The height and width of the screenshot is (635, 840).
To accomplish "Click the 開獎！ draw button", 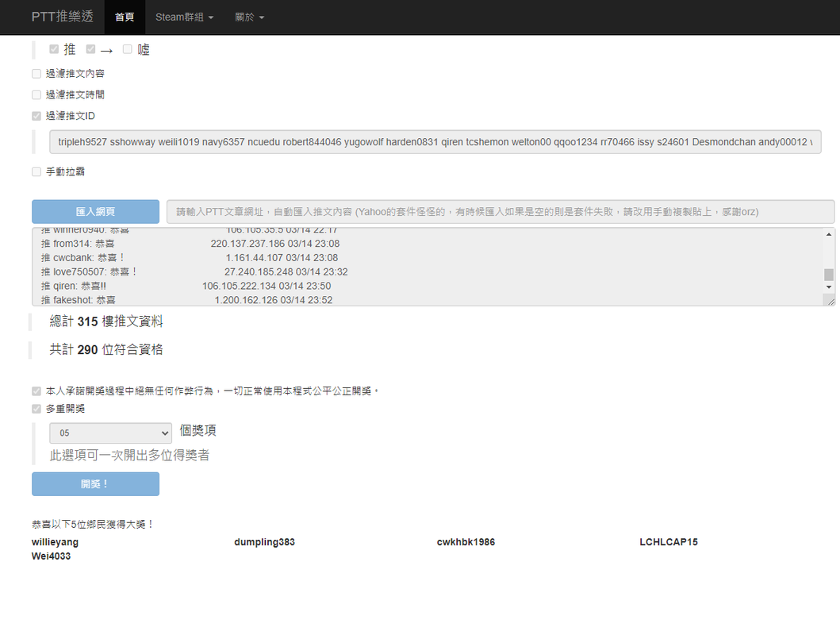I will [95, 484].
